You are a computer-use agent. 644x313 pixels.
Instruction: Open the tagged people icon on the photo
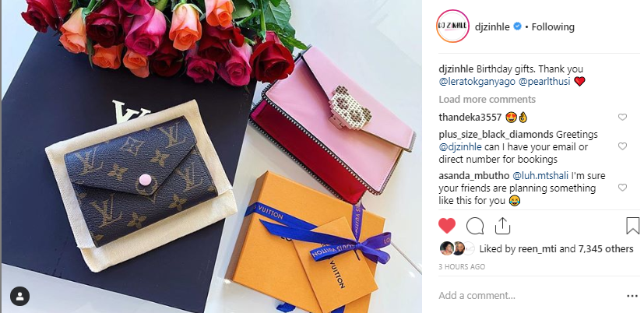[19, 296]
